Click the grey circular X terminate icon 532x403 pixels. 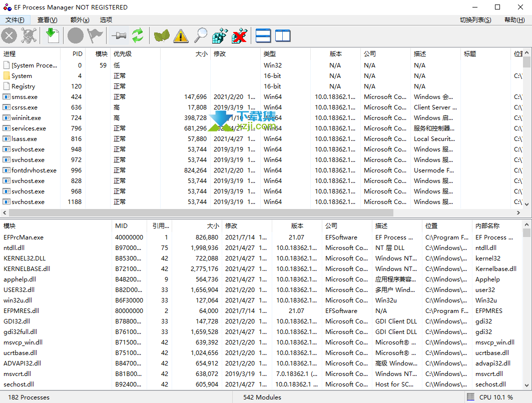tap(9, 35)
